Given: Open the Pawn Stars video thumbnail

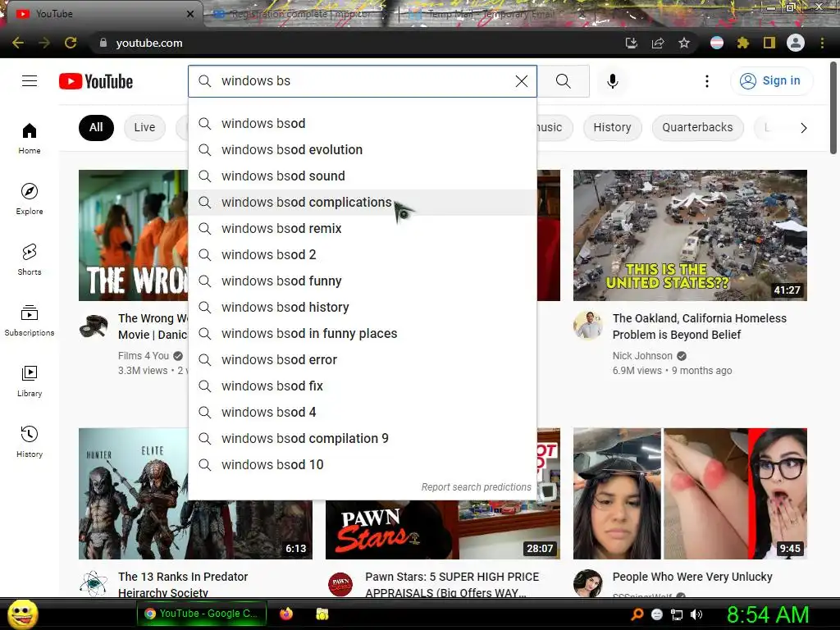Looking at the screenshot, I should [x=442, y=531].
